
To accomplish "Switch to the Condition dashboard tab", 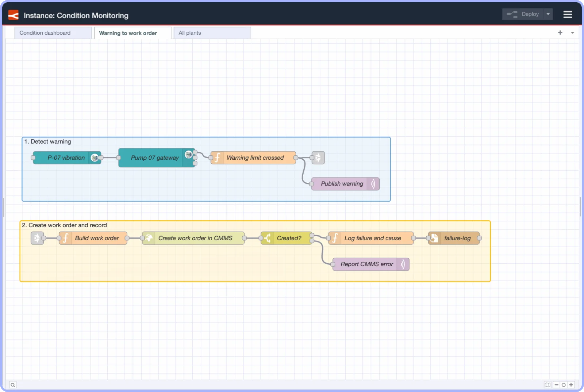I will (53, 33).
